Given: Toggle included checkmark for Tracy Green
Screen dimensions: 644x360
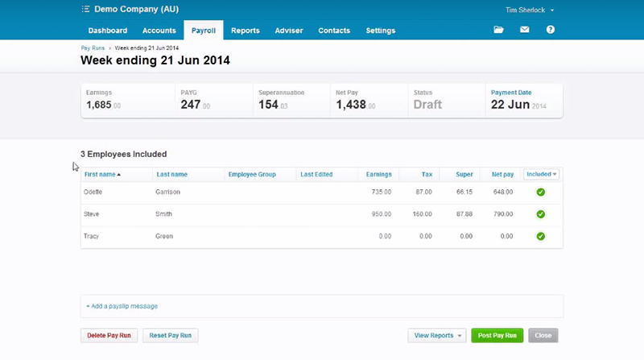Looking at the screenshot, I should pyautogui.click(x=541, y=237).
